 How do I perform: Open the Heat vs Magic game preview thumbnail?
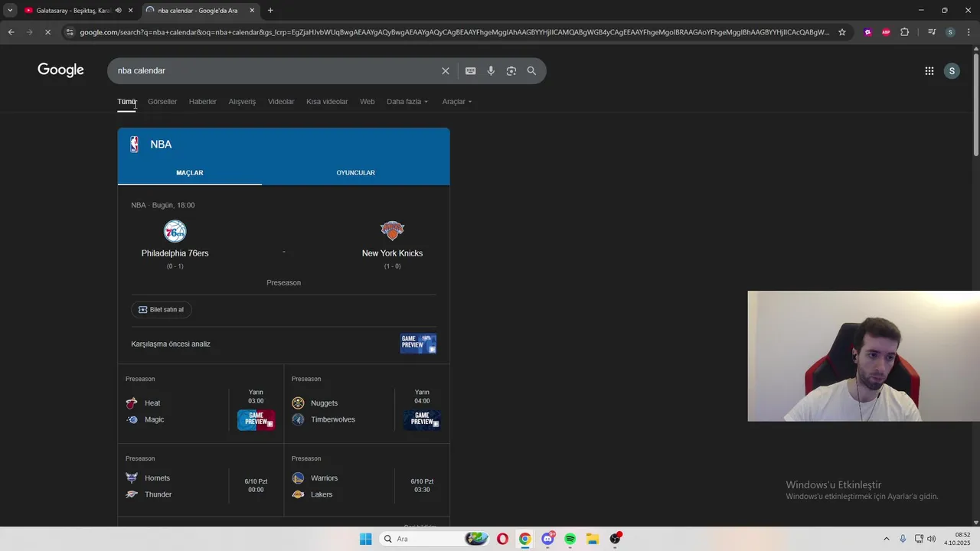(x=256, y=420)
